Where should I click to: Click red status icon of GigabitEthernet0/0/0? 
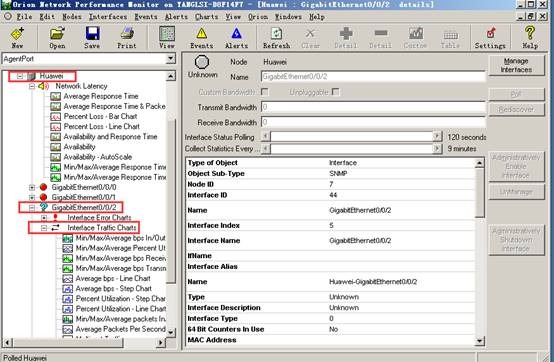point(43,187)
